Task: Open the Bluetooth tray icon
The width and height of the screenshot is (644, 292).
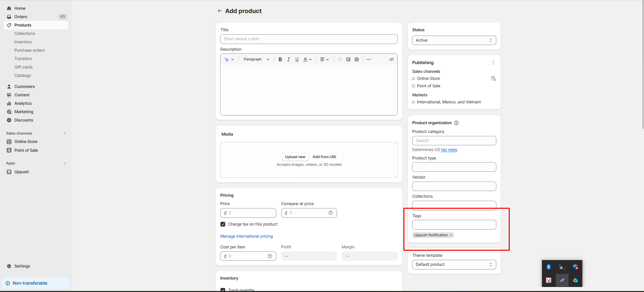Action: tap(549, 267)
